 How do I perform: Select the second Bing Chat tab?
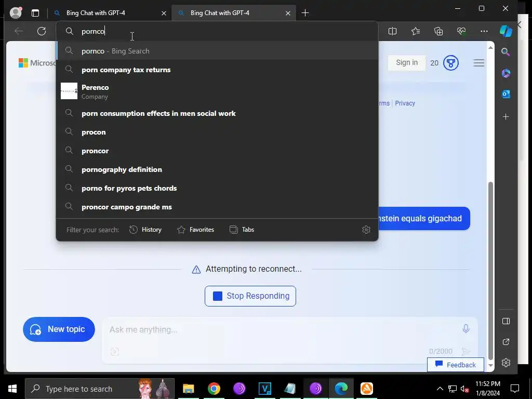pyautogui.click(x=234, y=13)
